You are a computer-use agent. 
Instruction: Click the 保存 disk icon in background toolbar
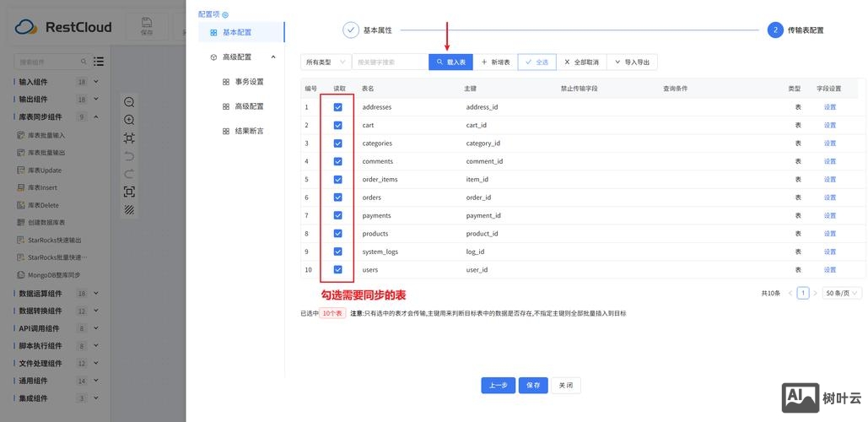tap(147, 22)
